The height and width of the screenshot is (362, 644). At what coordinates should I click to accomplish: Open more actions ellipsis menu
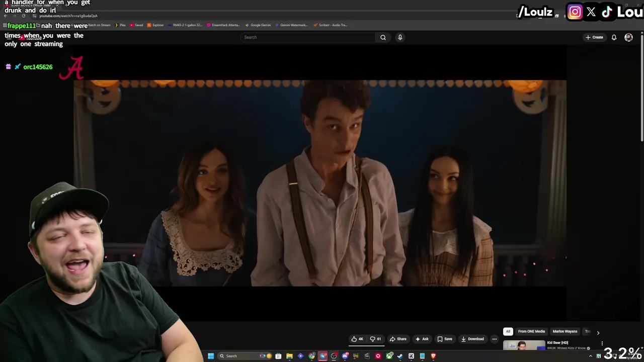click(494, 339)
